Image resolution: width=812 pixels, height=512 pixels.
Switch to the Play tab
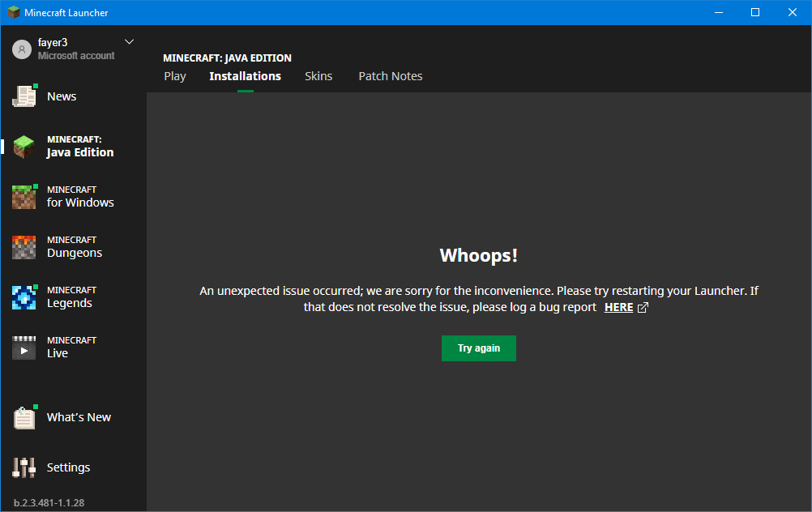175,76
